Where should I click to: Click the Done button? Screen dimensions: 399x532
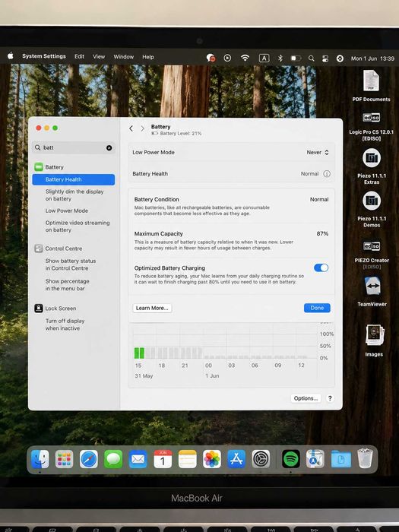(317, 308)
